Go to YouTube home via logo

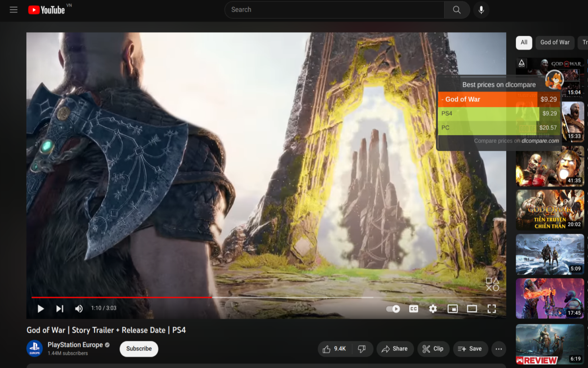click(46, 10)
